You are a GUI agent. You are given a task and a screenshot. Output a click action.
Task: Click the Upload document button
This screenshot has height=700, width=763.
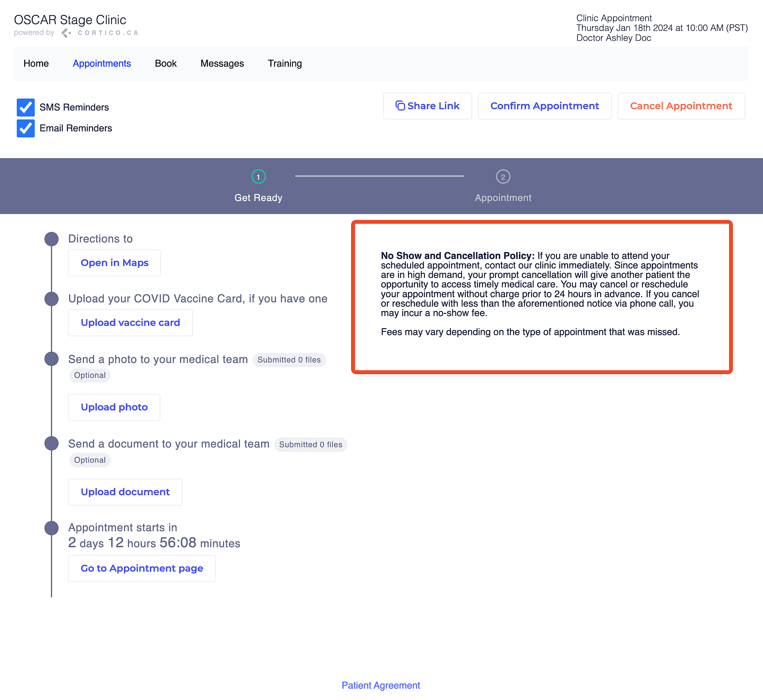click(x=125, y=492)
